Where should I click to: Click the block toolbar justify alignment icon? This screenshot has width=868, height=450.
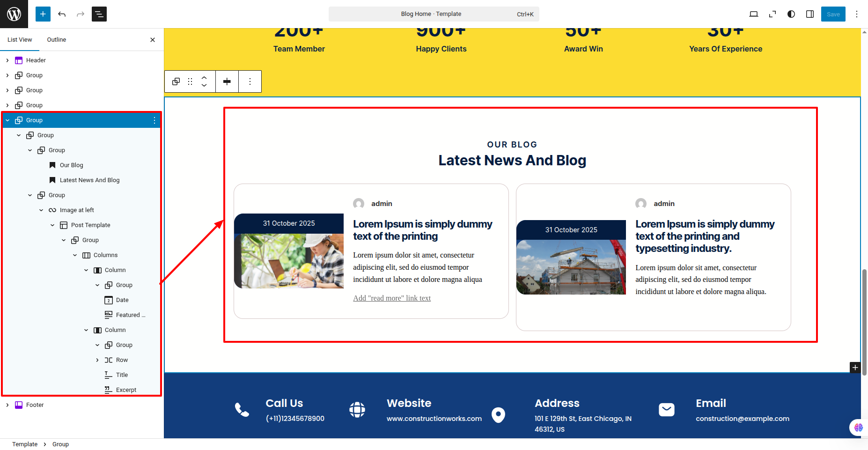(x=227, y=81)
